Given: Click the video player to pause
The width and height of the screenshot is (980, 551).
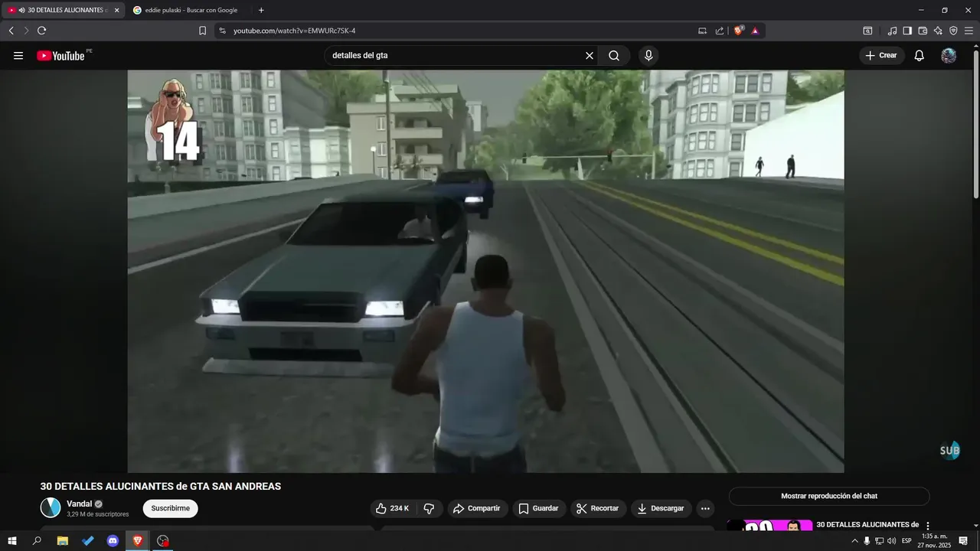Looking at the screenshot, I should (x=485, y=272).
